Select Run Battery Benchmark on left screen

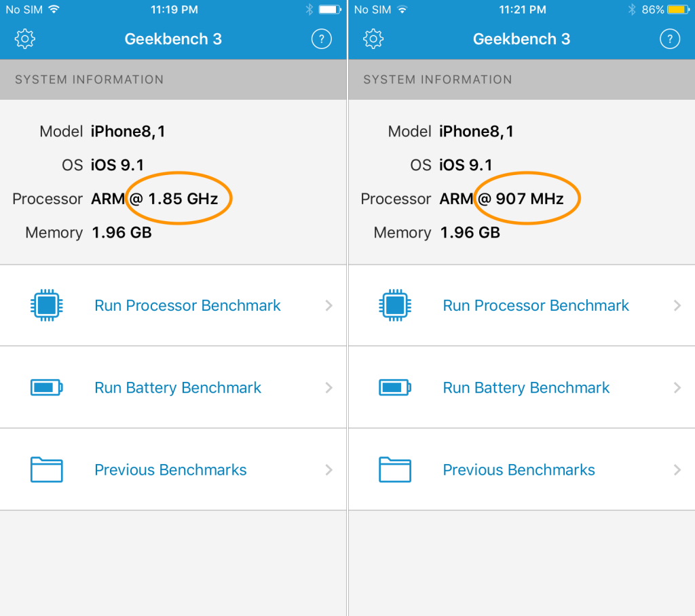point(178,387)
